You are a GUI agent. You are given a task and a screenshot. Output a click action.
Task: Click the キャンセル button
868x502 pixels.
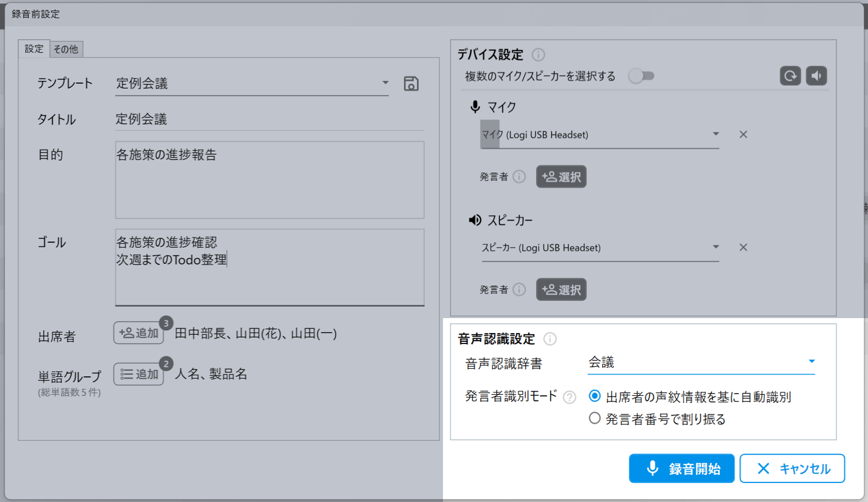click(x=792, y=469)
